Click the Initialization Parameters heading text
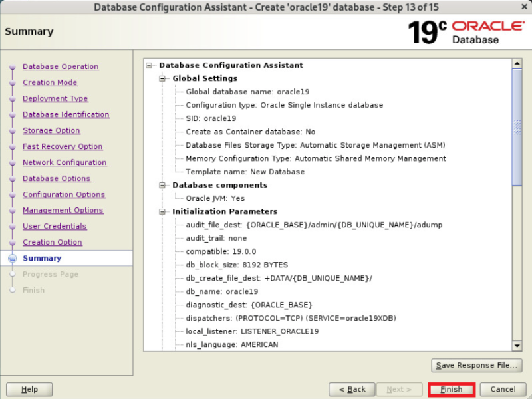This screenshot has height=399, width=532. coord(225,211)
